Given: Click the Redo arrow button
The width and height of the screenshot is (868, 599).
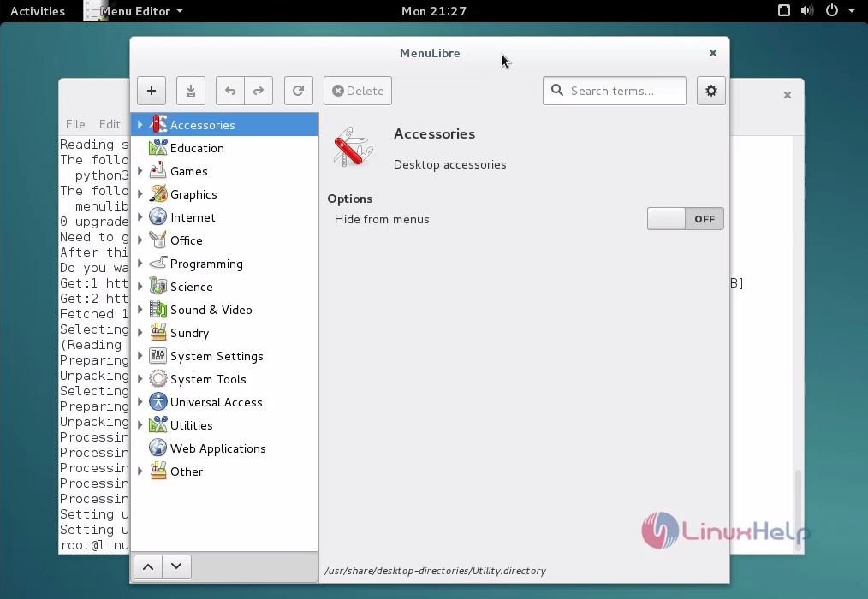Looking at the screenshot, I should coord(259,91).
